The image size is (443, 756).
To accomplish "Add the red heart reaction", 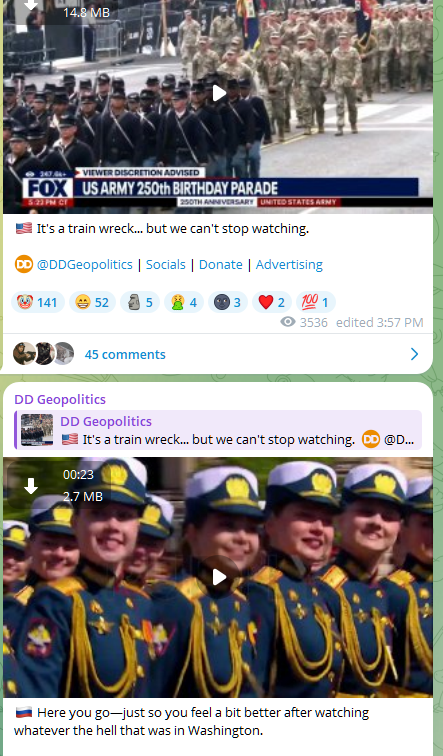I will click(271, 302).
